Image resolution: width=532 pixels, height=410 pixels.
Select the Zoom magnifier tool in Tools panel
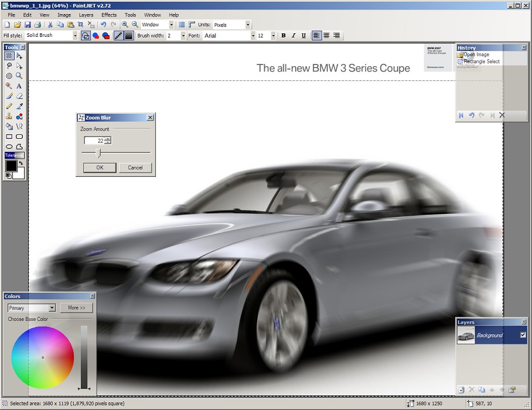(19, 76)
